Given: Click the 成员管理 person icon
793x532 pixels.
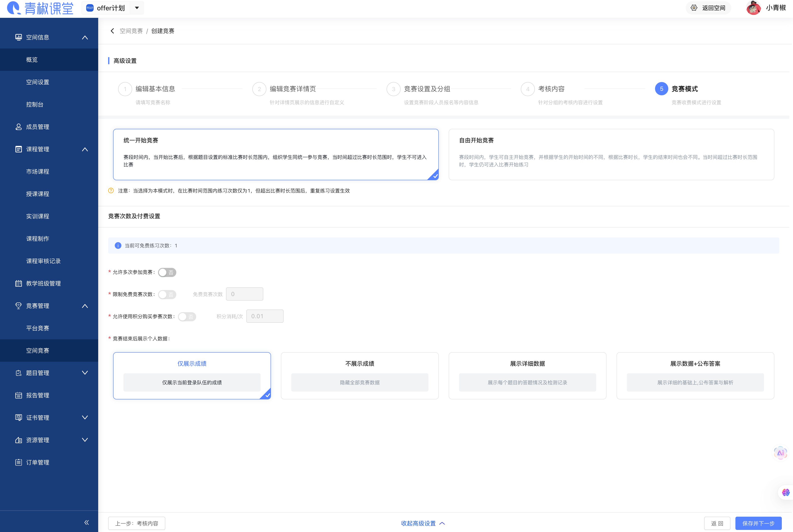Looking at the screenshot, I should click(19, 127).
